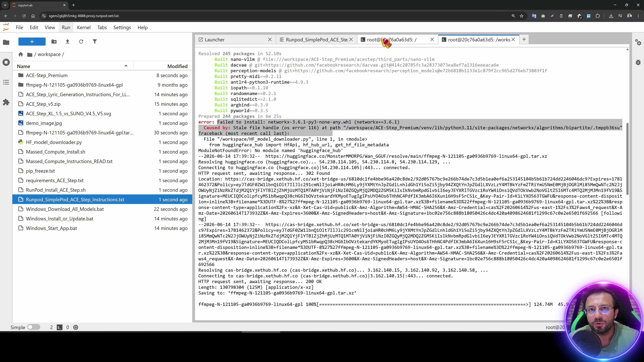Image resolution: width=644 pixels, height=362 pixels.
Task: Go to the browser home page
Action: [33, 16]
